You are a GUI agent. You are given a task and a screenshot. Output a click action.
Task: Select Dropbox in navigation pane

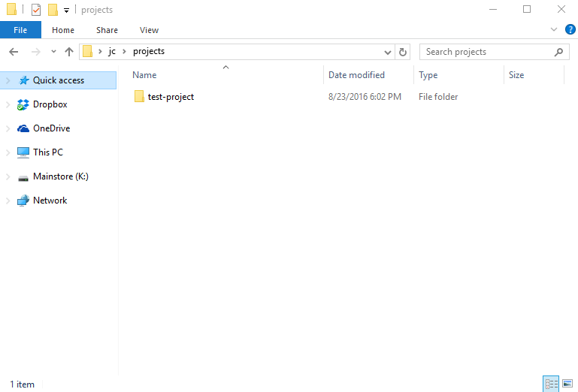coord(50,104)
